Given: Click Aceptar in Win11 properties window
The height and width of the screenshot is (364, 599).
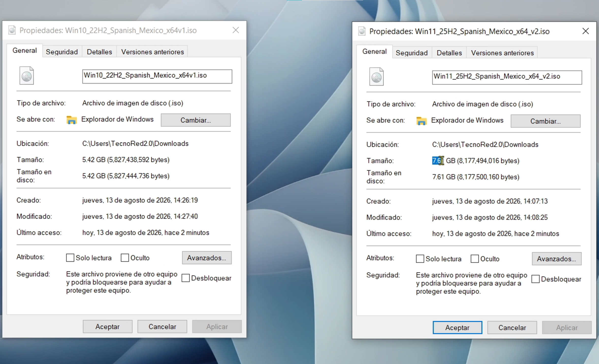Looking at the screenshot, I should point(457,327).
